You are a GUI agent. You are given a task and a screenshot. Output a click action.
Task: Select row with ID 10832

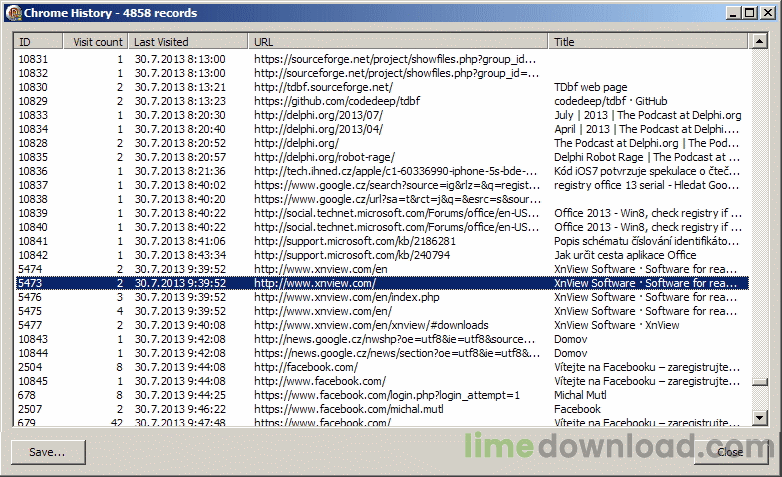[x=382, y=73]
